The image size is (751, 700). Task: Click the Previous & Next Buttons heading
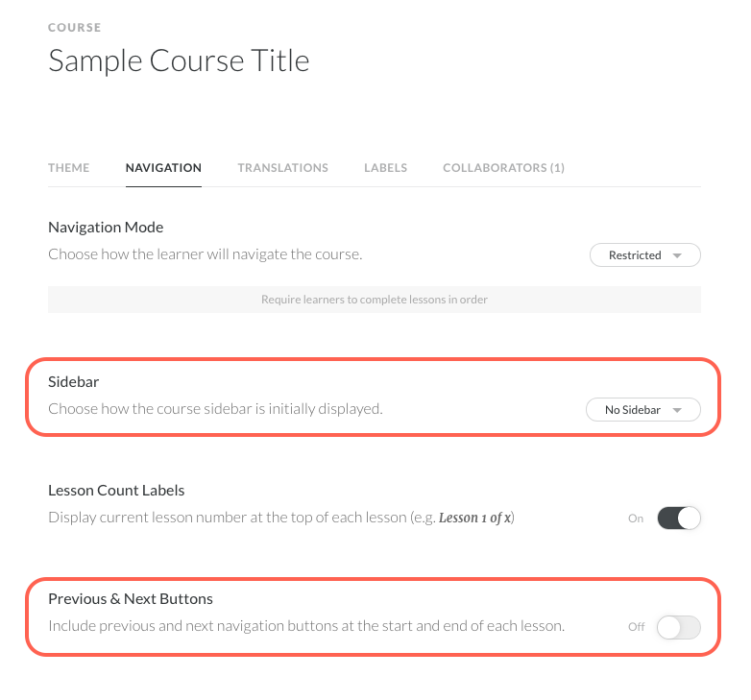[131, 599]
